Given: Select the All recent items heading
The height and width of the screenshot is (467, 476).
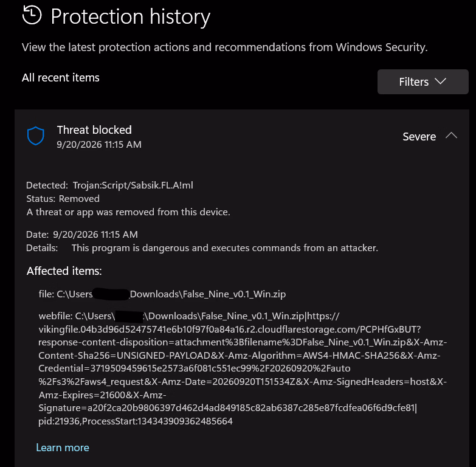Looking at the screenshot, I should point(61,78).
